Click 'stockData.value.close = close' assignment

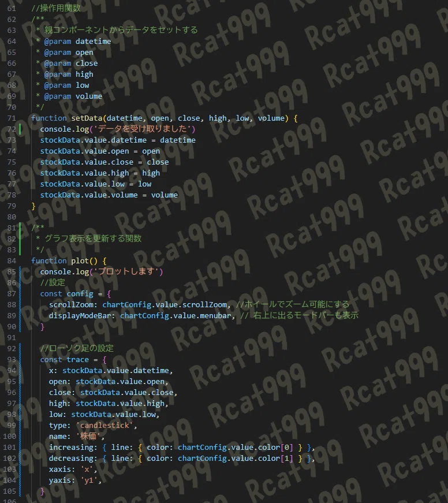point(104,162)
